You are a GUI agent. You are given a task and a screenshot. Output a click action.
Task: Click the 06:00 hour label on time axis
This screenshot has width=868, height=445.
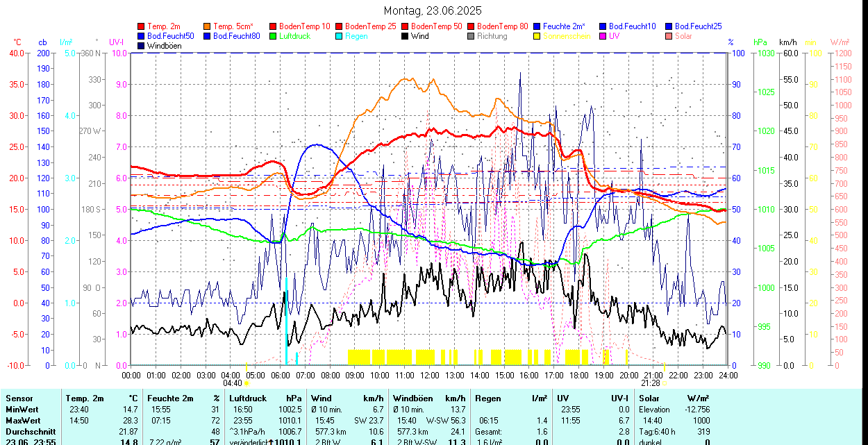point(280,375)
